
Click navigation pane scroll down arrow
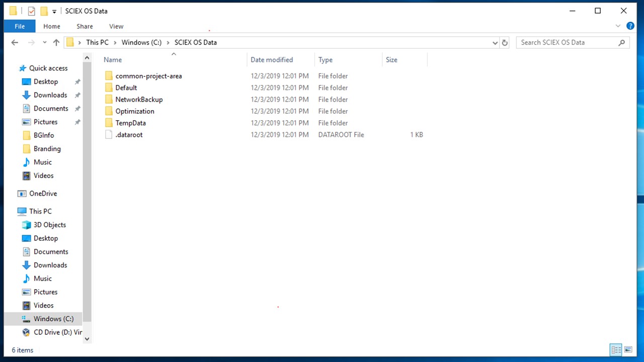point(87,339)
